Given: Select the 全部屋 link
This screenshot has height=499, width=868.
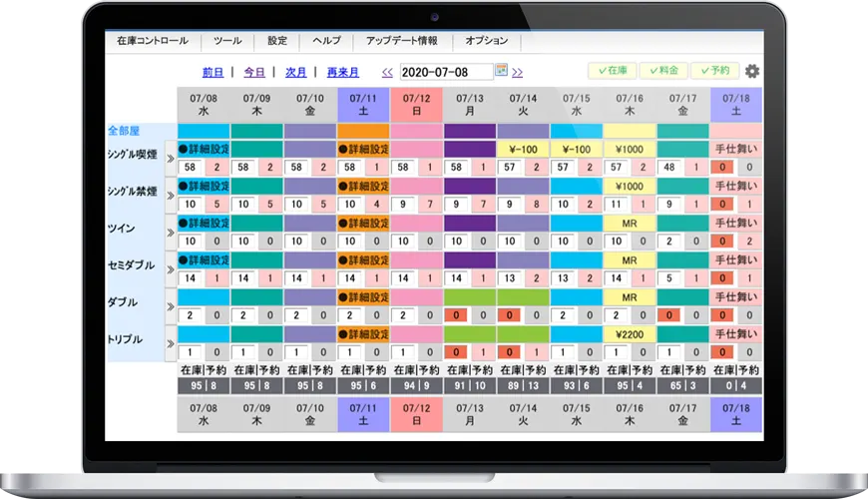Looking at the screenshot, I should (124, 131).
